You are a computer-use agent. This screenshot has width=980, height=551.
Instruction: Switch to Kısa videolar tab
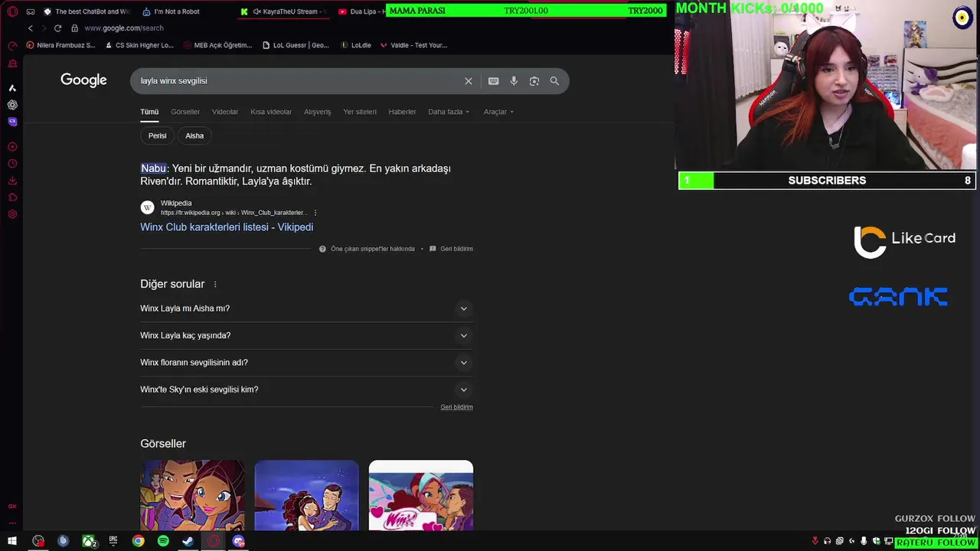click(271, 112)
